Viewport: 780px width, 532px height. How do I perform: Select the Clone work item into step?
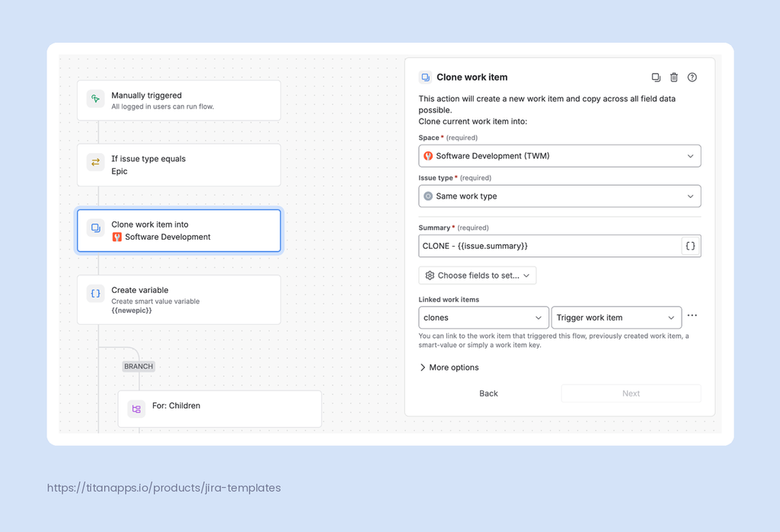[x=179, y=231]
